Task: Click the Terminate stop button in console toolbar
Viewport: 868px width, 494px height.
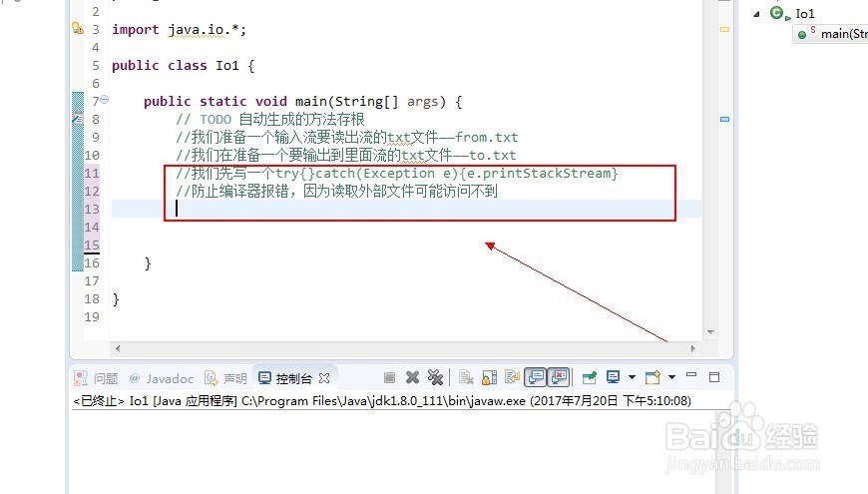Action: click(389, 377)
